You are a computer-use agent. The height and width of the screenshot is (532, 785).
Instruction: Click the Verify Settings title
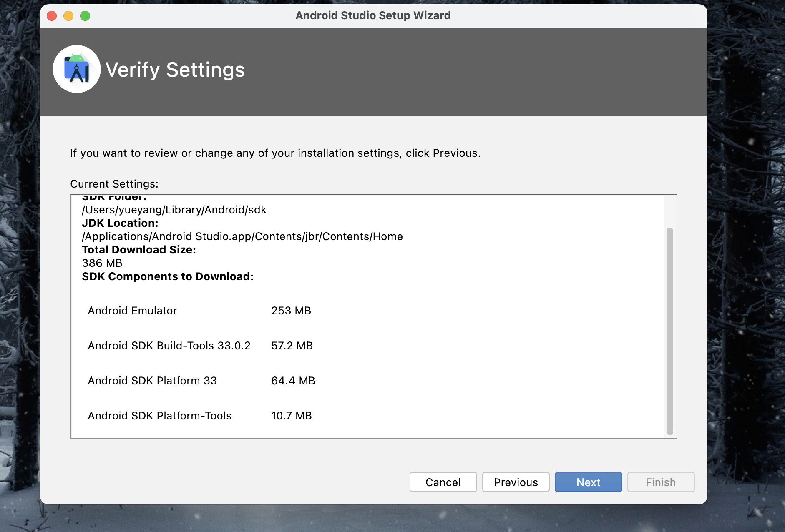[175, 70]
